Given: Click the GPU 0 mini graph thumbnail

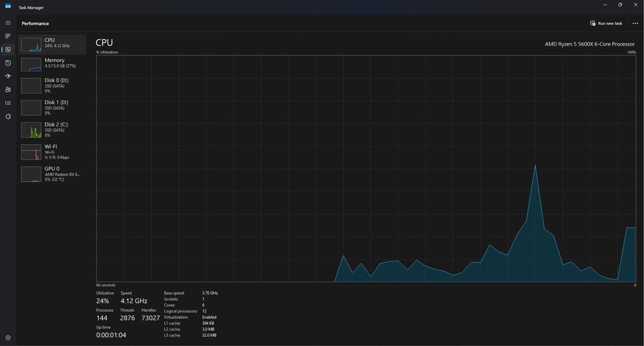Looking at the screenshot, I should pos(31,174).
